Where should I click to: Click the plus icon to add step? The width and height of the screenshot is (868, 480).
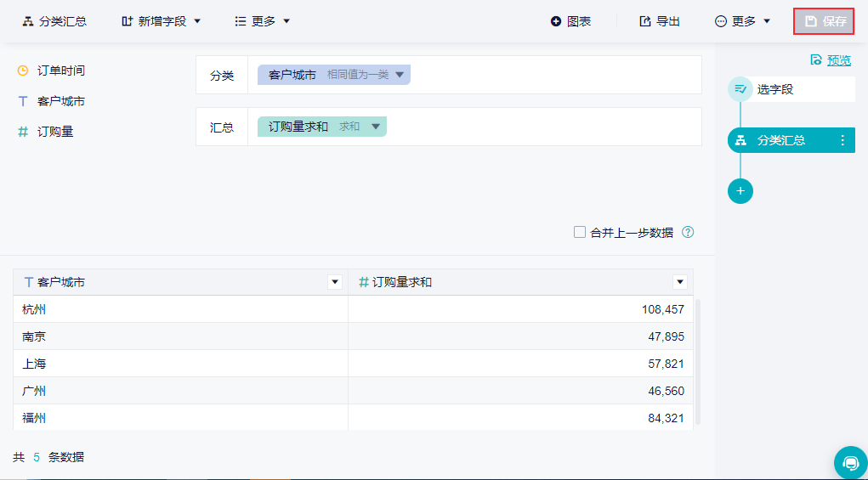[740, 191]
